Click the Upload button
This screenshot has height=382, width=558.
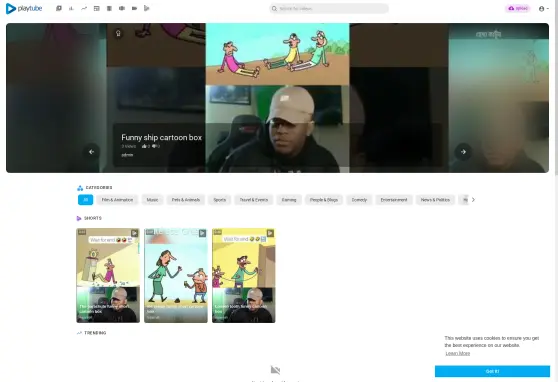[518, 9]
